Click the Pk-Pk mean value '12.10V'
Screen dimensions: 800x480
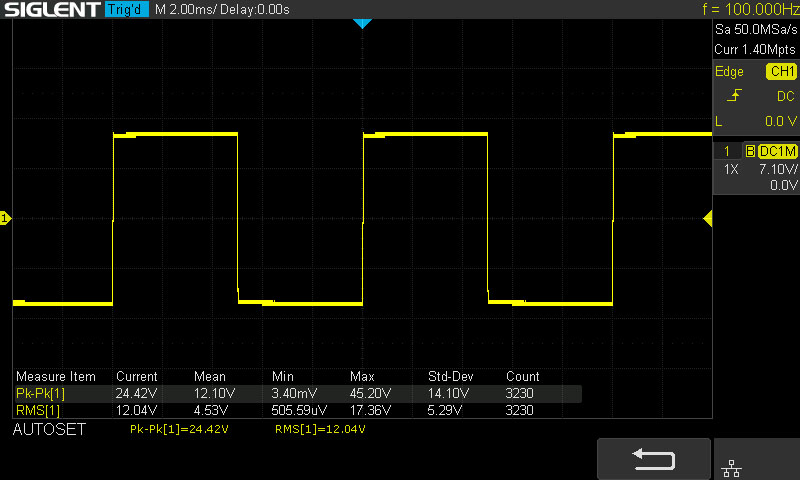214,394
